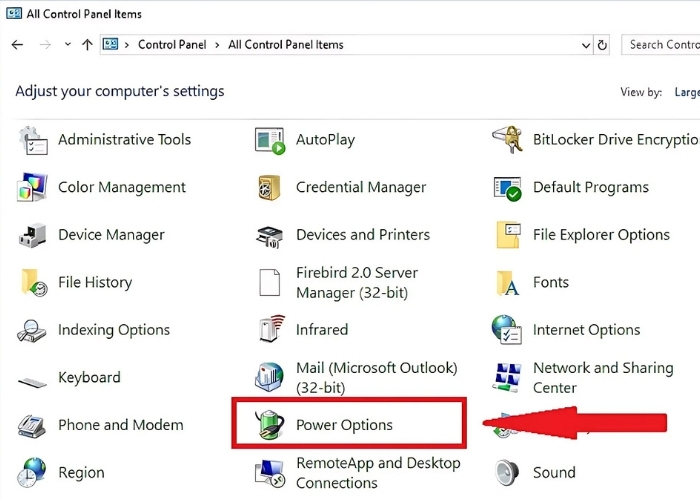Open the Internet Options link

[586, 330]
